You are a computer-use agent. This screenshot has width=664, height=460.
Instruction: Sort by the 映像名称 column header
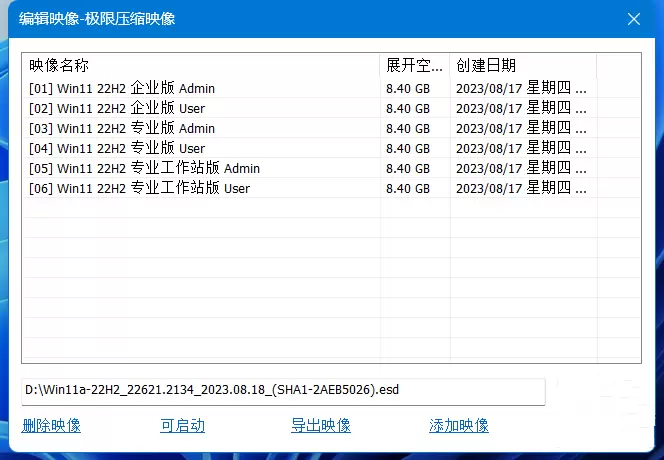pos(201,66)
